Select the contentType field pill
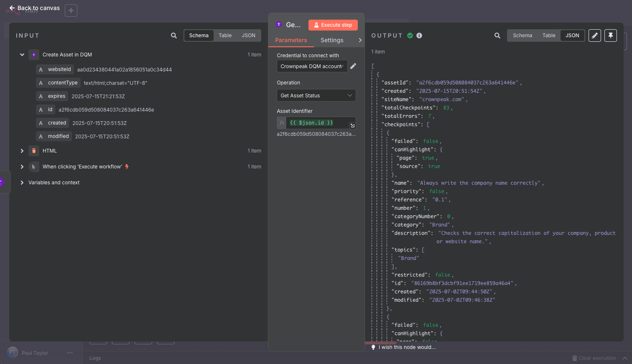This screenshot has width=632, height=364. coord(58,83)
